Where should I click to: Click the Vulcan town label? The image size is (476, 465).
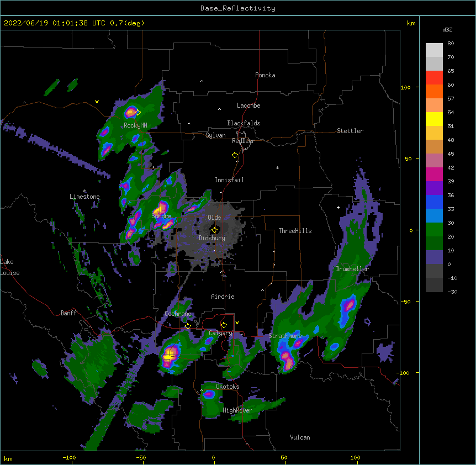pos(300,437)
